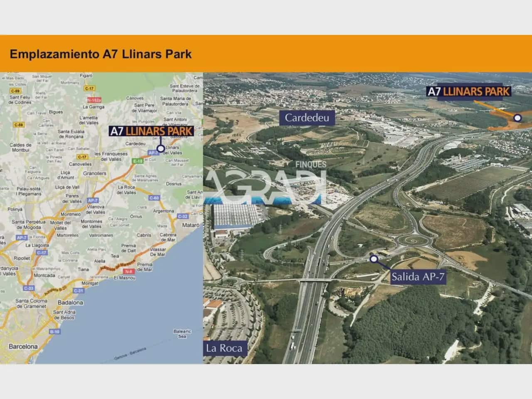Click Montmeló on the map

[x=71, y=214]
